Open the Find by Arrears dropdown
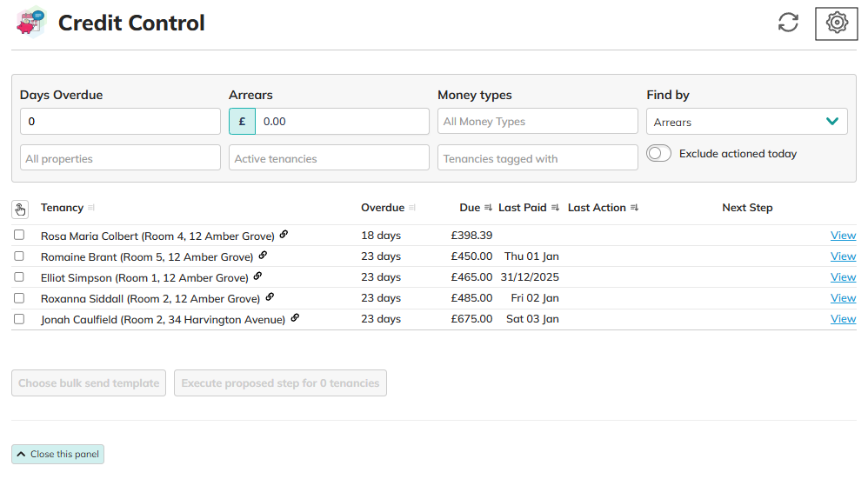The width and height of the screenshot is (868, 479). [746, 122]
